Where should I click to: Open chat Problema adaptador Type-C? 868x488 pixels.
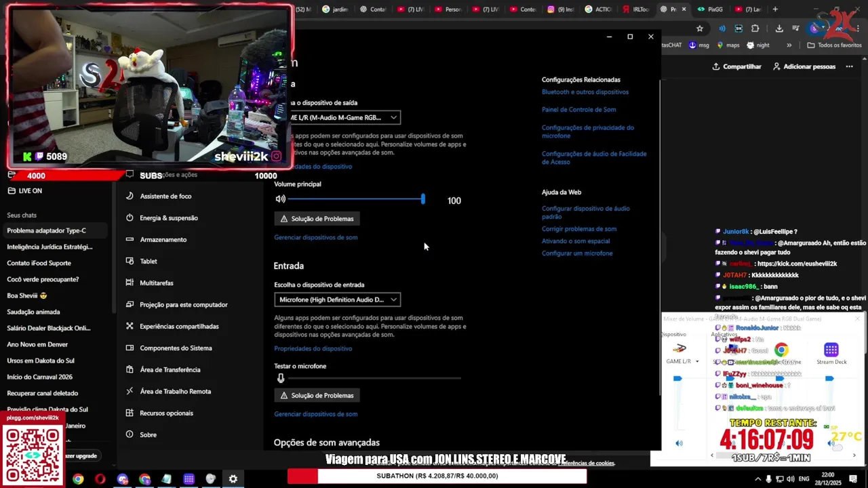pyautogui.click(x=54, y=230)
